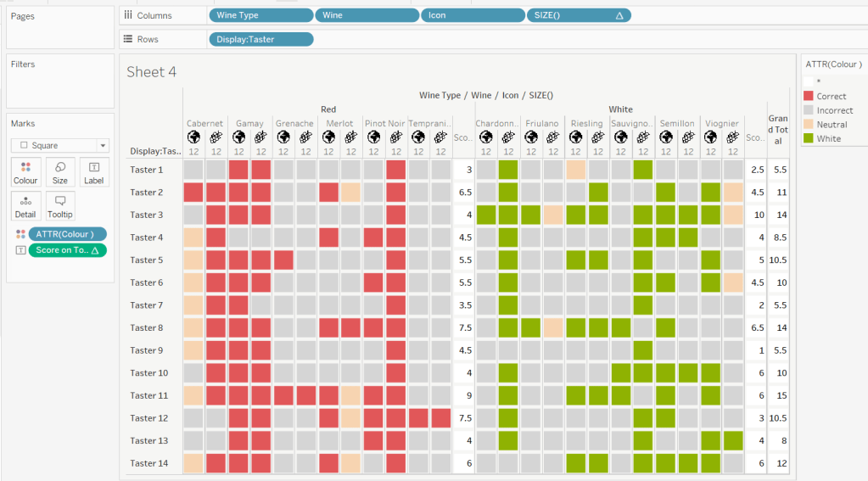This screenshot has height=481, width=868.
Task: Select the Wine Type pill in Columns
Action: [x=260, y=15]
